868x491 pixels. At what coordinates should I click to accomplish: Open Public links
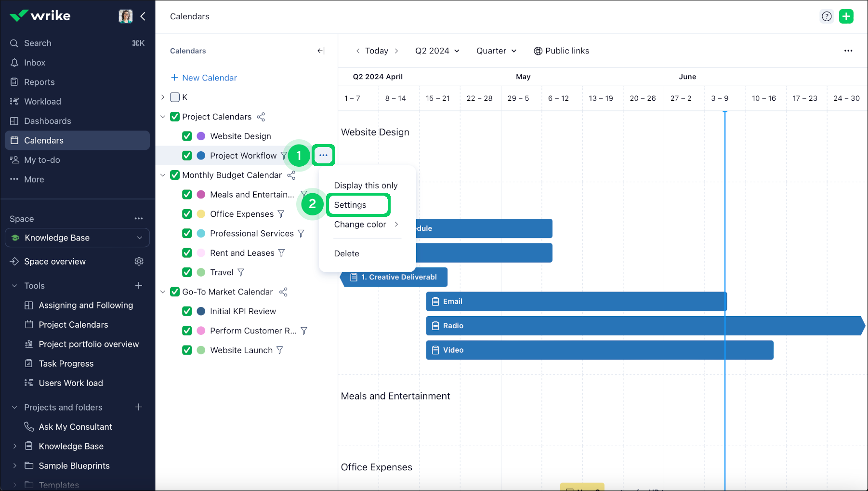[x=561, y=51]
